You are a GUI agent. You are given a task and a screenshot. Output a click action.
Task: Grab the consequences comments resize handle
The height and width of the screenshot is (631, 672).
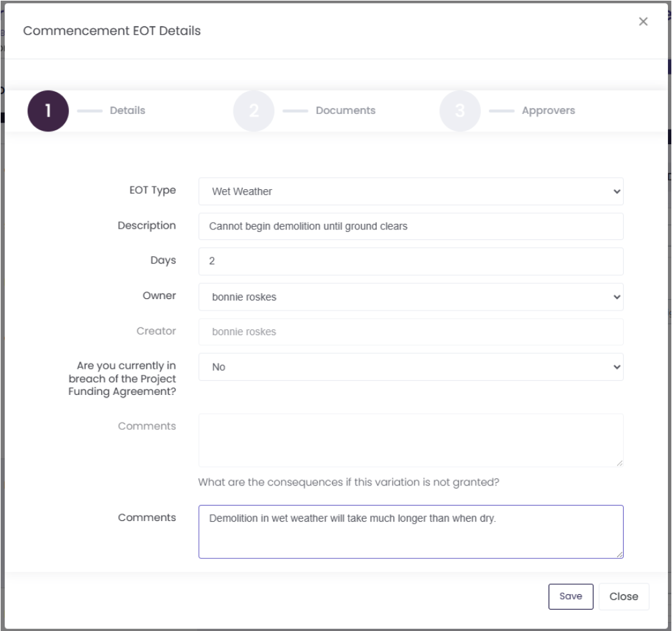[619, 555]
